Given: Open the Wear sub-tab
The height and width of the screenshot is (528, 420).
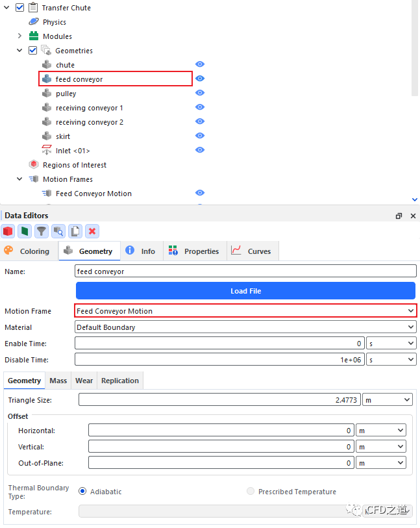Looking at the screenshot, I should [84, 381].
